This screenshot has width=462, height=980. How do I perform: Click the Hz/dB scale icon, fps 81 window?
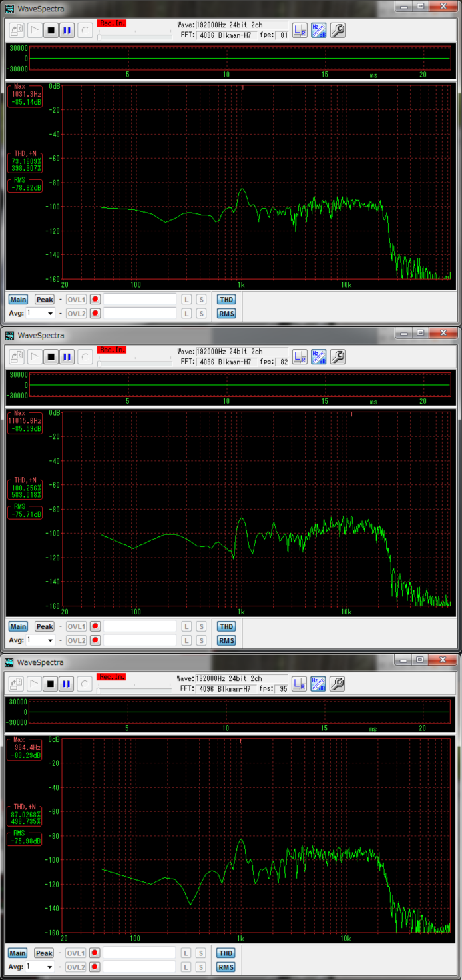(318, 31)
